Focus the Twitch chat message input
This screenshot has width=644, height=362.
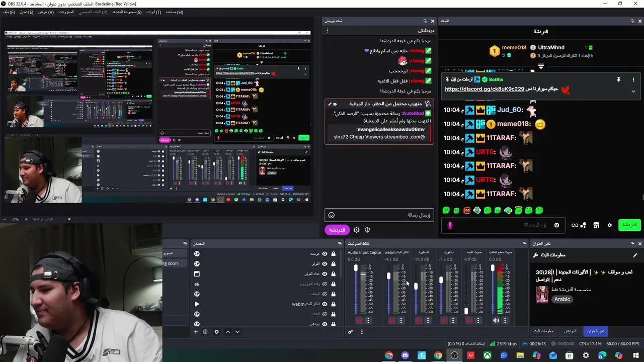pos(379,215)
